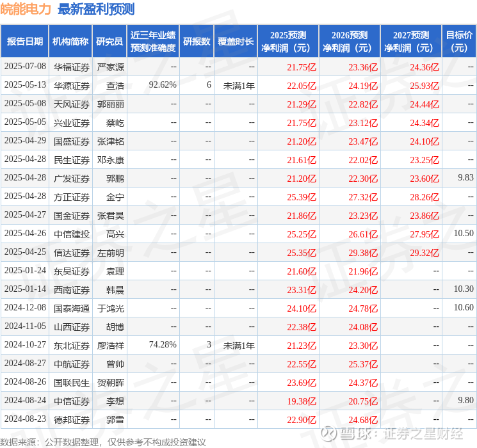This screenshot has width=477, height=448.
Task: Select target price 9.80
Action: point(465,400)
